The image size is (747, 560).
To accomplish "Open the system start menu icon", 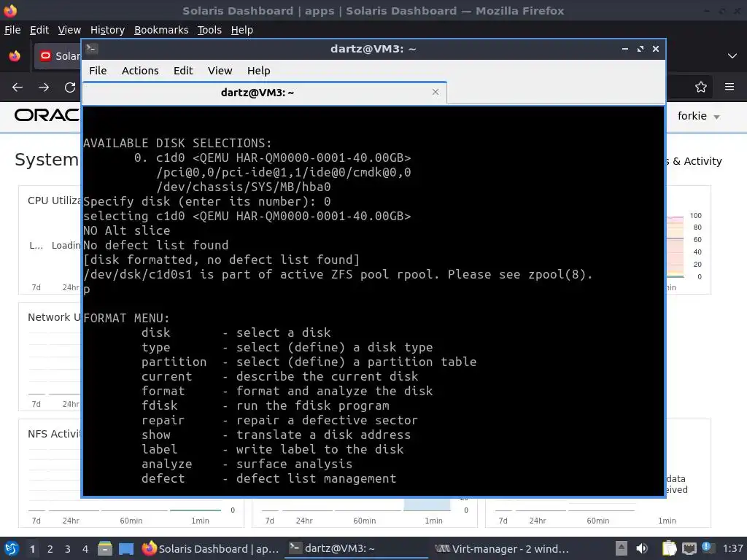I will coord(12,548).
